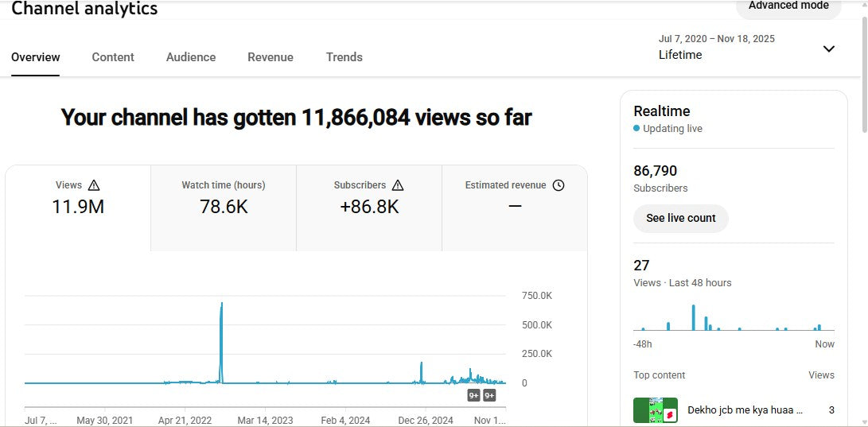Viewport: 868px width, 427px height.
Task: Open the right 9+ chart marker badge
Action: point(489,395)
